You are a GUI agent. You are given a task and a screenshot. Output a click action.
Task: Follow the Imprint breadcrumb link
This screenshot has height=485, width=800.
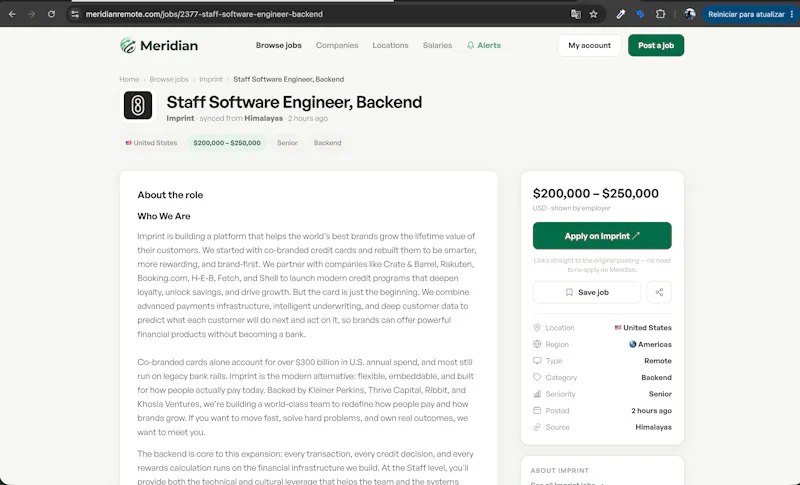click(x=211, y=80)
